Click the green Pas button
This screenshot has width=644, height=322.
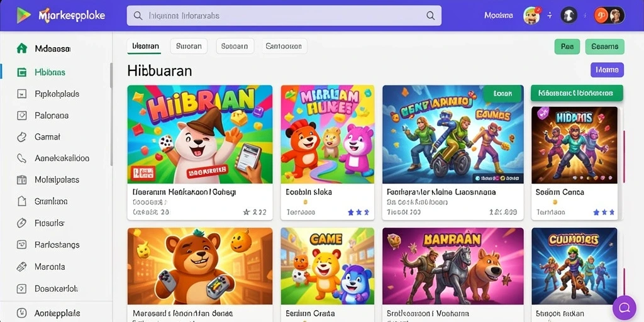click(567, 47)
